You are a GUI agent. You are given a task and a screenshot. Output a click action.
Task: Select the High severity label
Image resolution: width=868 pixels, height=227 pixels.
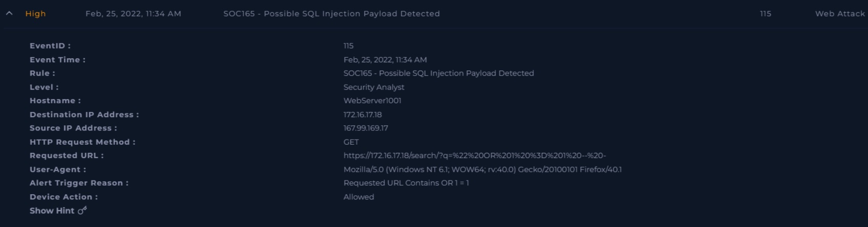[36, 14]
